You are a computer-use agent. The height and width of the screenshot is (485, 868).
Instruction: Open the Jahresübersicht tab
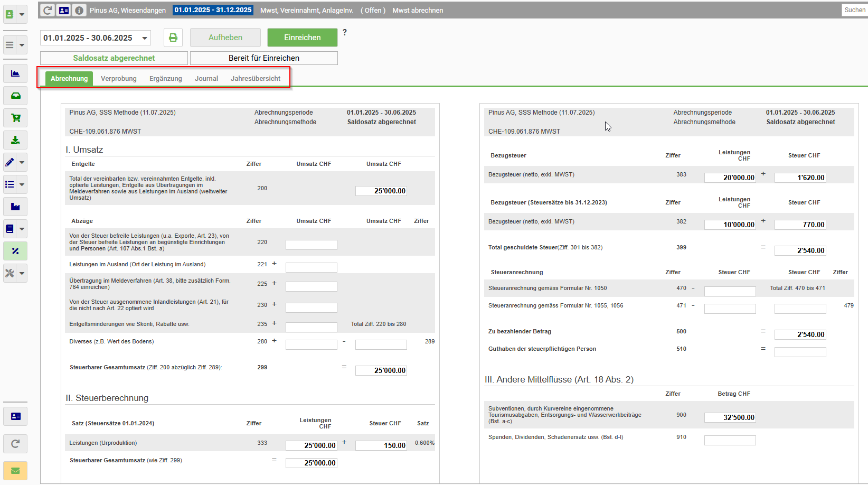pos(256,78)
